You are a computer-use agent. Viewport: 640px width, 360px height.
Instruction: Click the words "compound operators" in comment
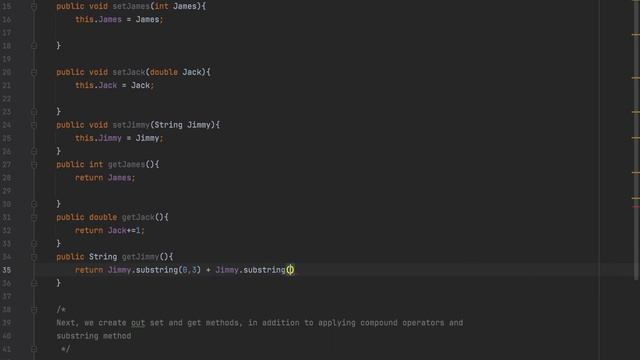point(402,323)
